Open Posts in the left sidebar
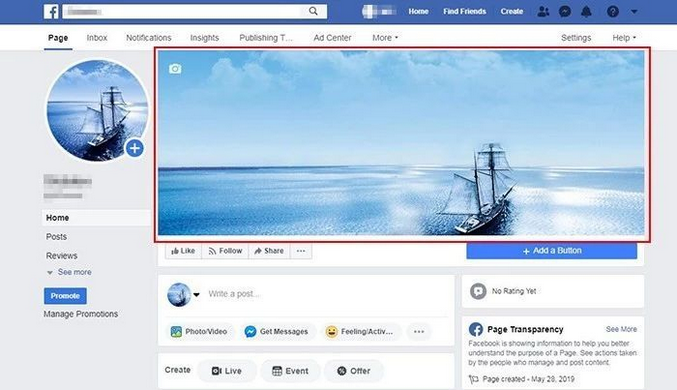677x390 pixels. coord(57,237)
